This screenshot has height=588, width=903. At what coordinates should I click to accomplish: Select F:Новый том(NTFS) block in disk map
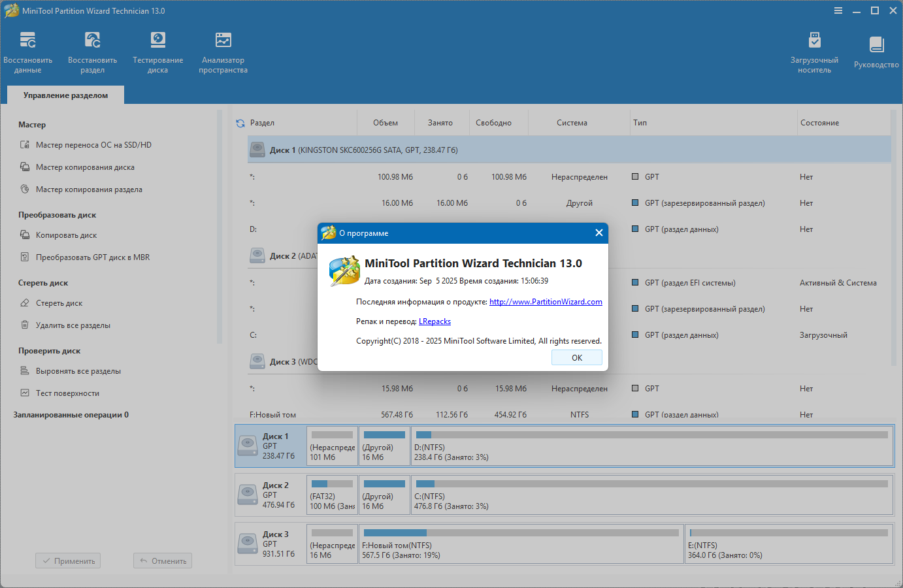[521, 544]
